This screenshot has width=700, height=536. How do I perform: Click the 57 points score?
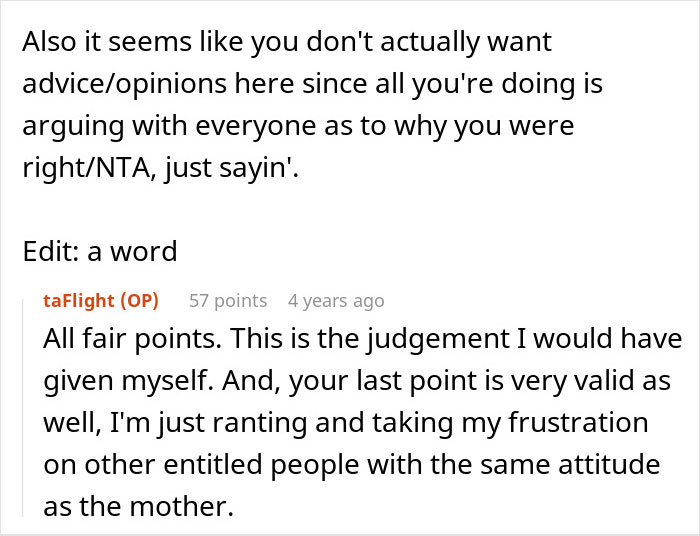click(x=228, y=300)
